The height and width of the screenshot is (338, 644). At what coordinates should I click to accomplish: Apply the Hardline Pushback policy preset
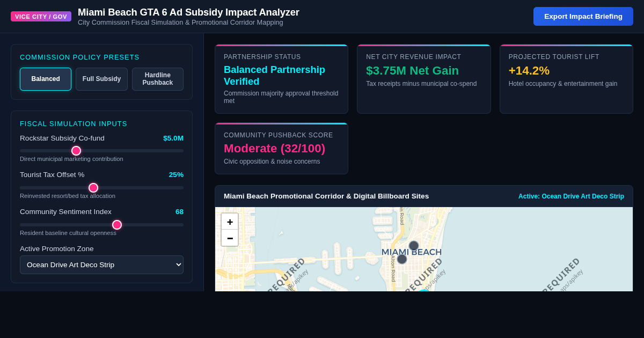click(x=158, y=79)
